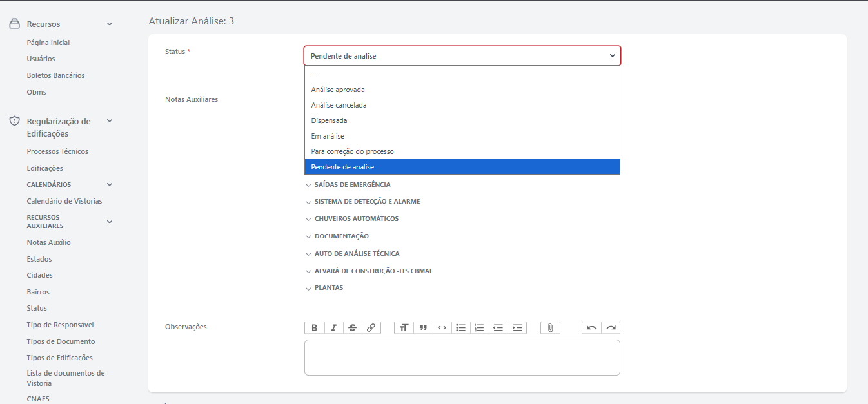Screen dimensions: 868x404
Task: Click the quote block icon
Action: pos(423,328)
